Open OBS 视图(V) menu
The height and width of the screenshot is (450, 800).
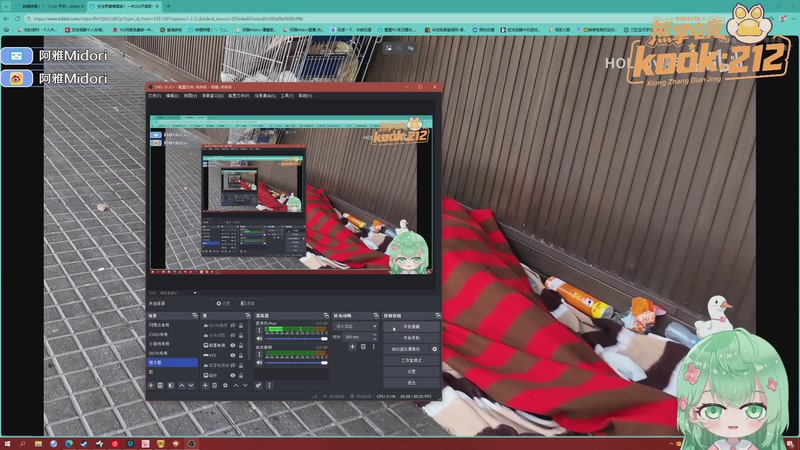pos(190,95)
